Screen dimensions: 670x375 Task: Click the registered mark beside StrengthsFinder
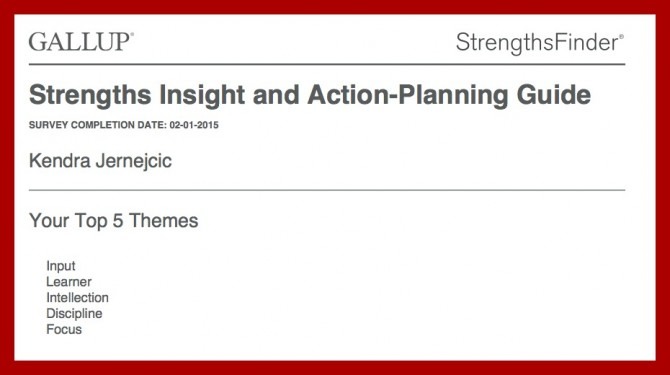click(x=621, y=37)
